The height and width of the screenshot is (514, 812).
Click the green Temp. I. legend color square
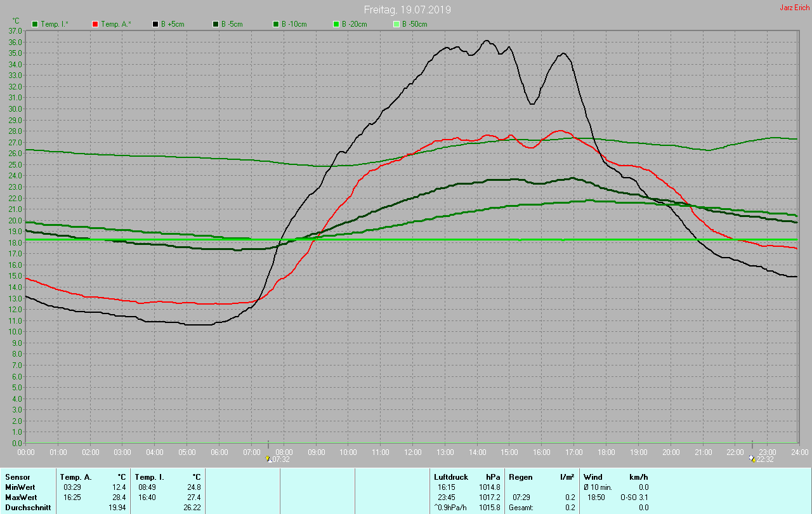(35, 24)
